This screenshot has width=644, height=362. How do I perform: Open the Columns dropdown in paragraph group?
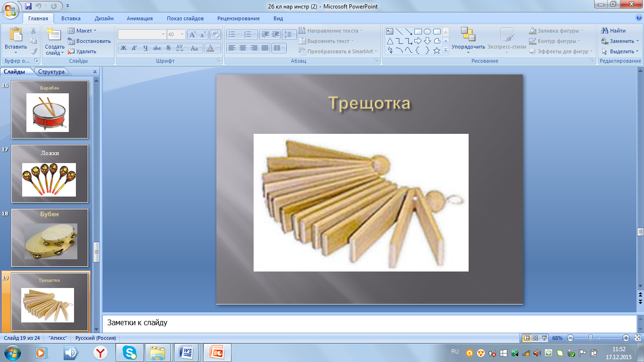[x=279, y=48]
